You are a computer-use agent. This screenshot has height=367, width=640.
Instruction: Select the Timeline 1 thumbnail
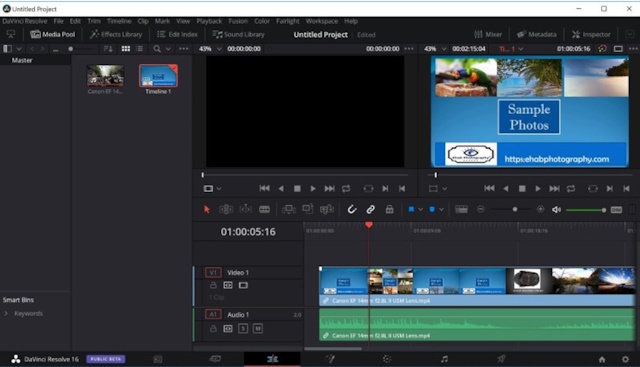click(158, 76)
